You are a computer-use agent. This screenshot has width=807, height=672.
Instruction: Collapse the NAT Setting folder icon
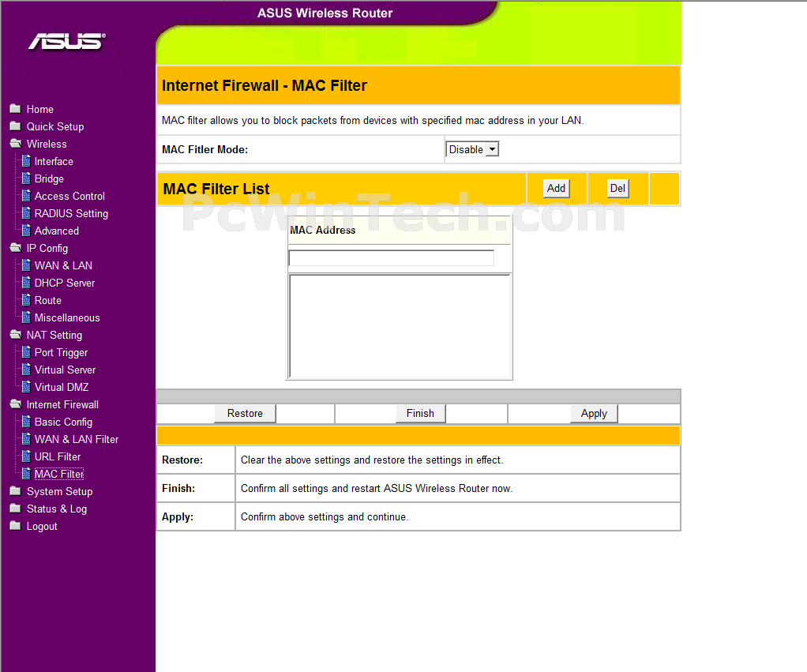coord(16,335)
